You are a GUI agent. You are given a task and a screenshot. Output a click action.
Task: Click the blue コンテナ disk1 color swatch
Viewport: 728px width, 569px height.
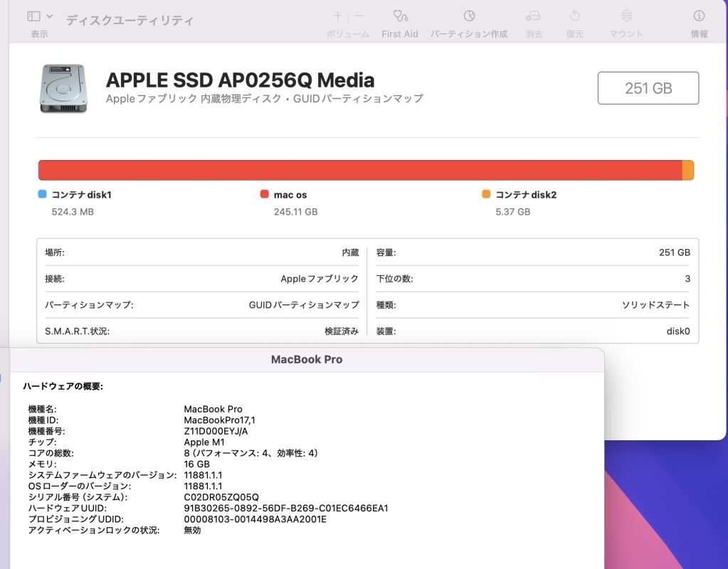tap(42, 194)
